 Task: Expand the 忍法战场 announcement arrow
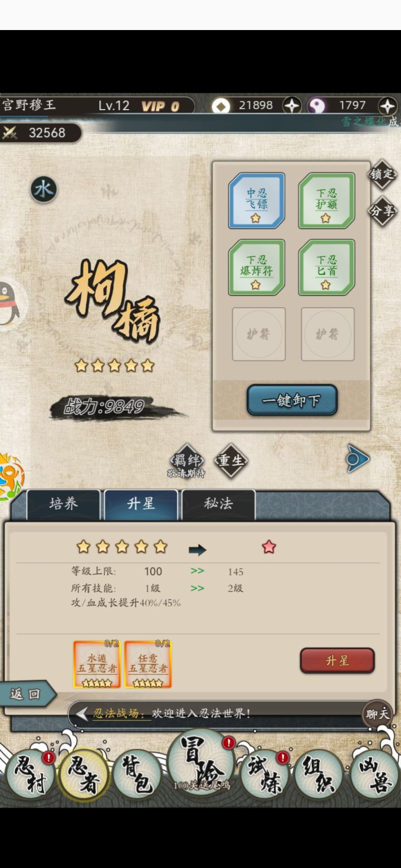coord(82,713)
